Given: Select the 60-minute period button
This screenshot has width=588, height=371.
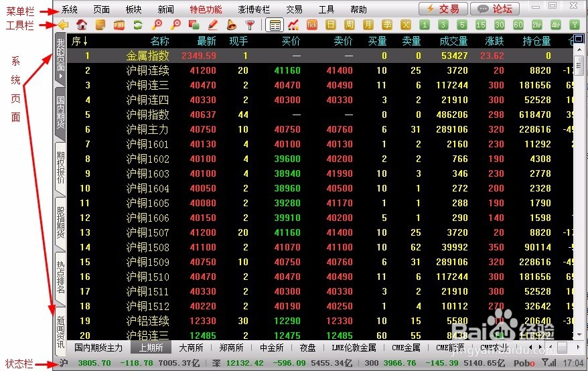Looking at the screenshot, I should pyautogui.click(x=518, y=25).
